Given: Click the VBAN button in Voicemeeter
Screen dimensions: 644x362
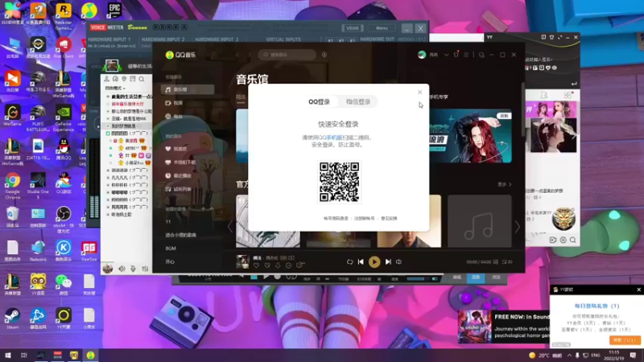Looking at the screenshot, I should point(353,28).
